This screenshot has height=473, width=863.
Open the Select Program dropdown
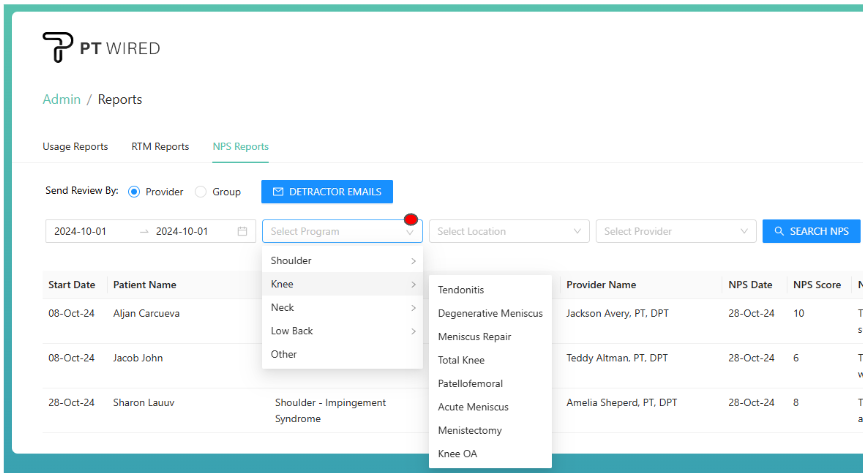341,231
